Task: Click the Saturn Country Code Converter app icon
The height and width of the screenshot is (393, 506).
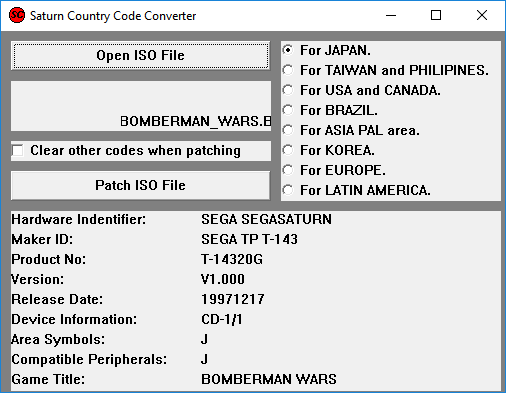Action: pyautogui.click(x=17, y=15)
